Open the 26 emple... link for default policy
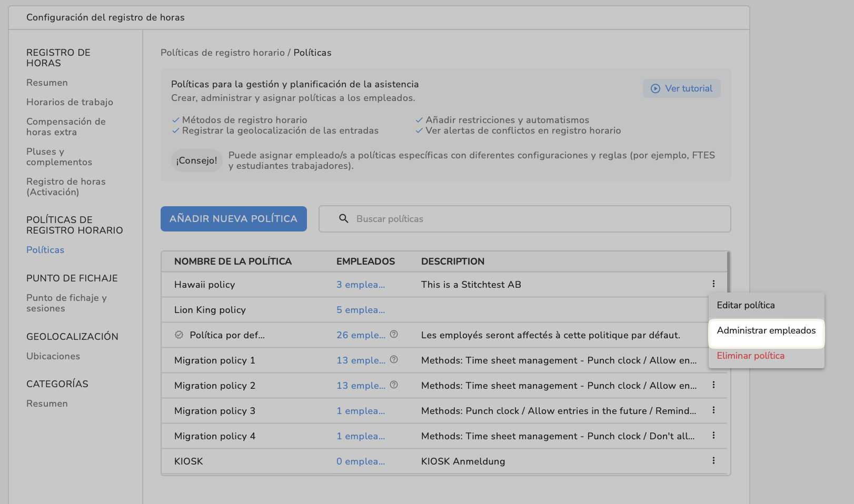 (361, 335)
